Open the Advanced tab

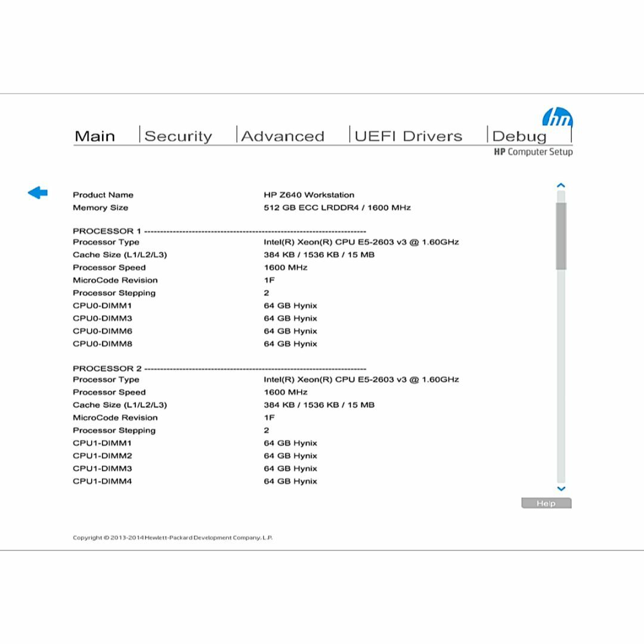(283, 136)
